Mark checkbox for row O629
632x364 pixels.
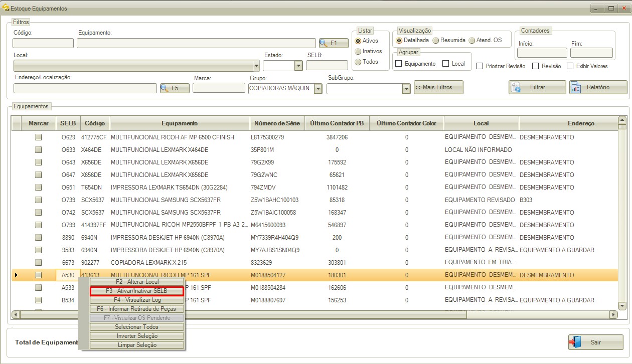(x=38, y=137)
